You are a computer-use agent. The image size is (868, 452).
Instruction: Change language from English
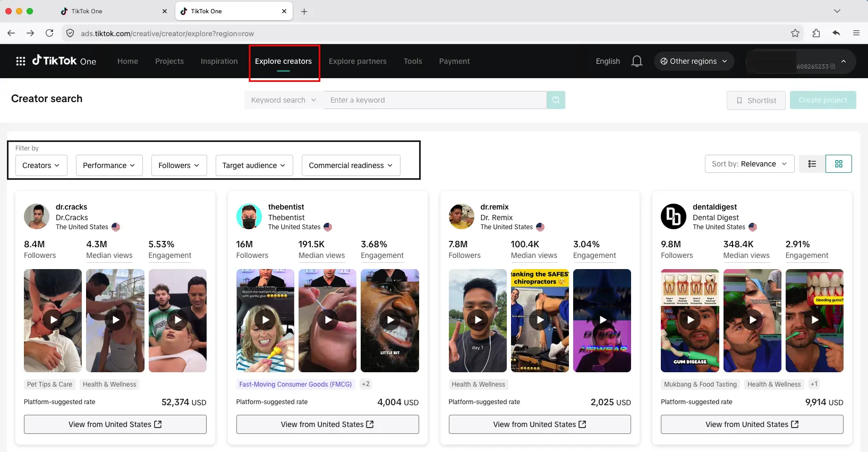(x=608, y=61)
